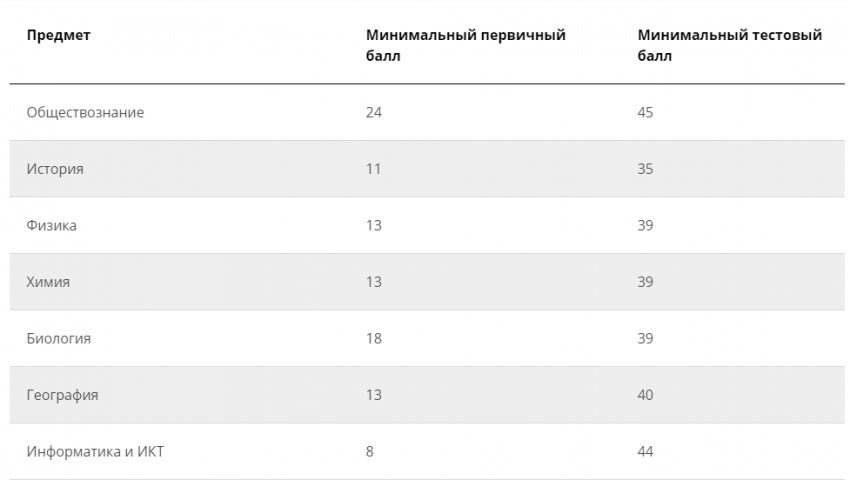Select the 'Информатика и ИКТ' cell
Screen dimensions: 850x480
[95, 452]
